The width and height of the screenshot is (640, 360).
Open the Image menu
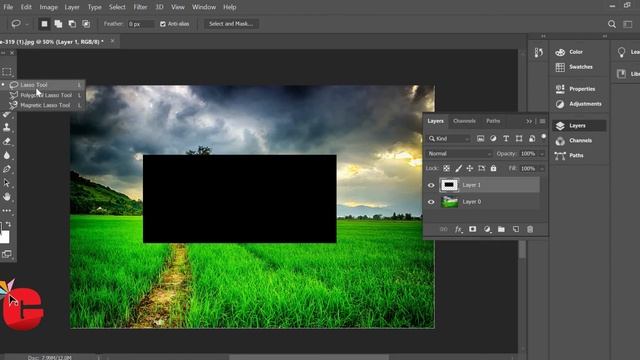pos(48,7)
